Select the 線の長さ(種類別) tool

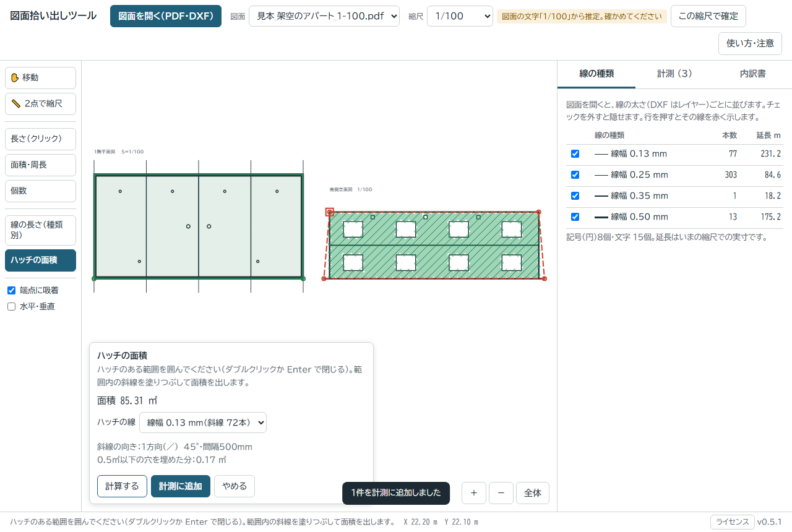(40, 230)
